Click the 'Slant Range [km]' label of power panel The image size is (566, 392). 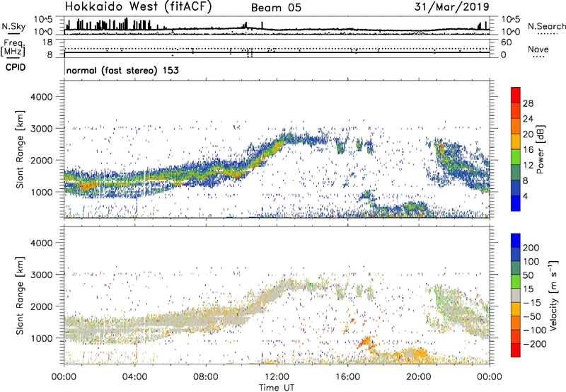coord(20,149)
